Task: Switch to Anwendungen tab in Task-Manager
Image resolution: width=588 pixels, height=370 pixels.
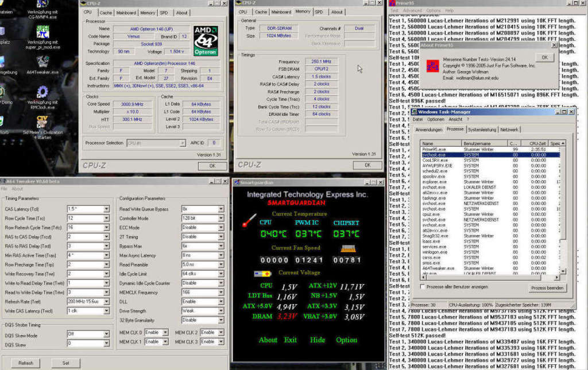Action: [x=428, y=130]
